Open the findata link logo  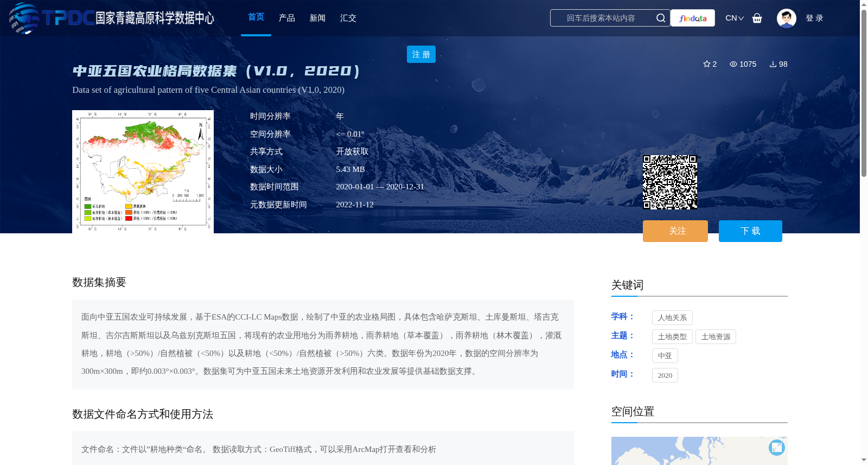[693, 18]
